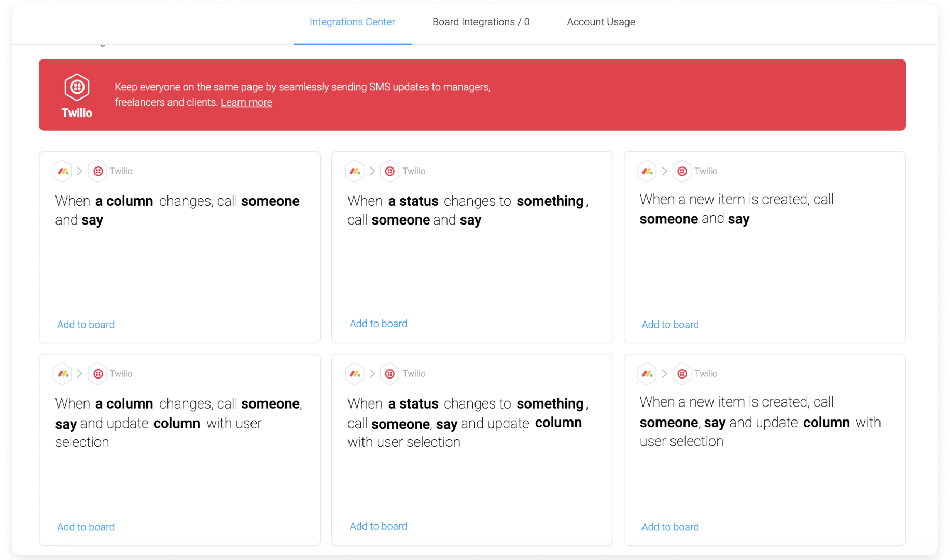Click Twilio label on 'column changes, call someone and say' card
Screen dimensions: 950x560
[121, 171]
